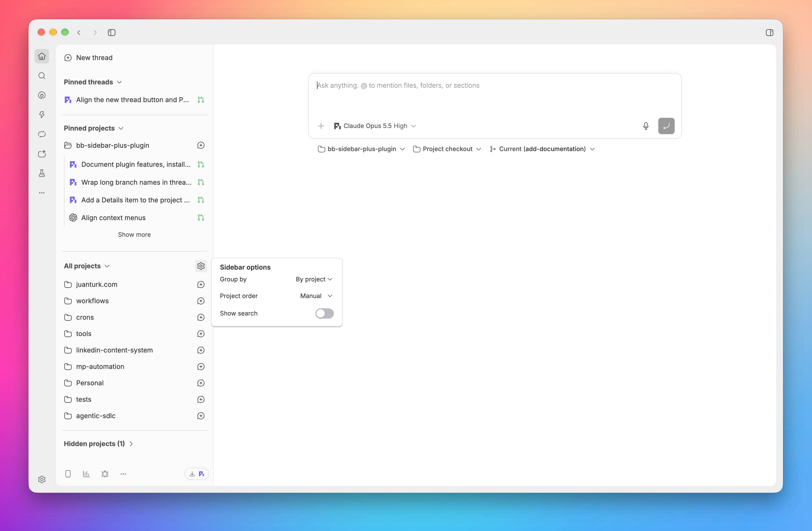Toggle the right panel icon in title bar
812x531 pixels.
point(769,32)
